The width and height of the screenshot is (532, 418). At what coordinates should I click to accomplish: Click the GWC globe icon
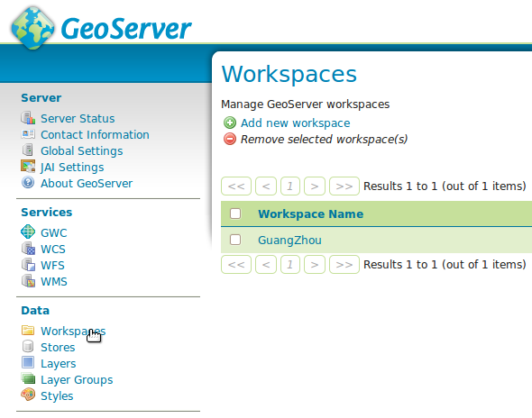tap(28, 232)
